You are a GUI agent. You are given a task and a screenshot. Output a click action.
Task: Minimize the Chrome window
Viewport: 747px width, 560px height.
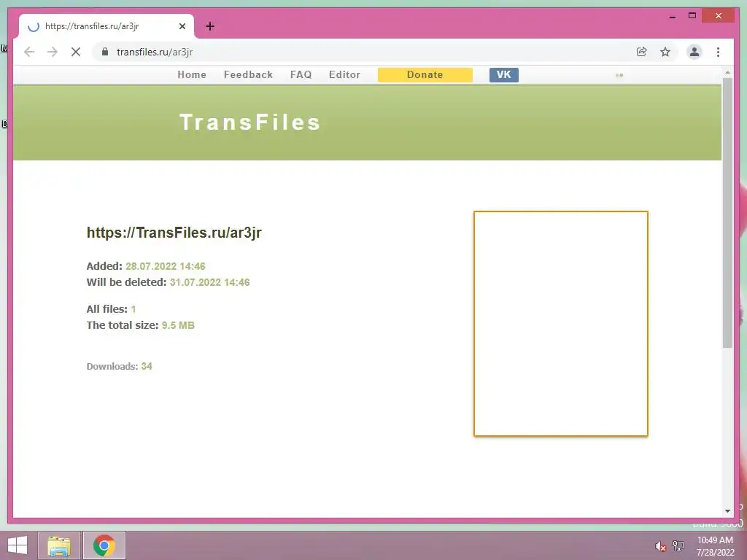pyautogui.click(x=673, y=16)
